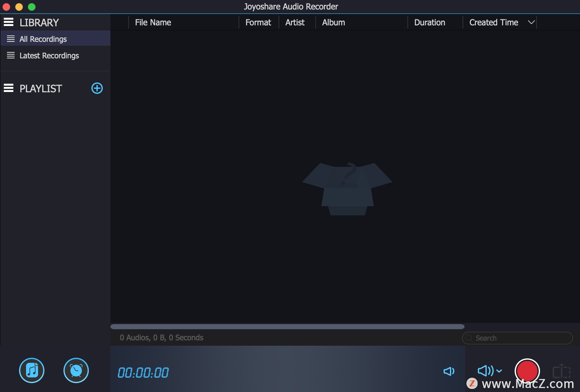580x392 pixels.
Task: Collapse the PLAYLIST section menu icon
Action: (x=9, y=88)
